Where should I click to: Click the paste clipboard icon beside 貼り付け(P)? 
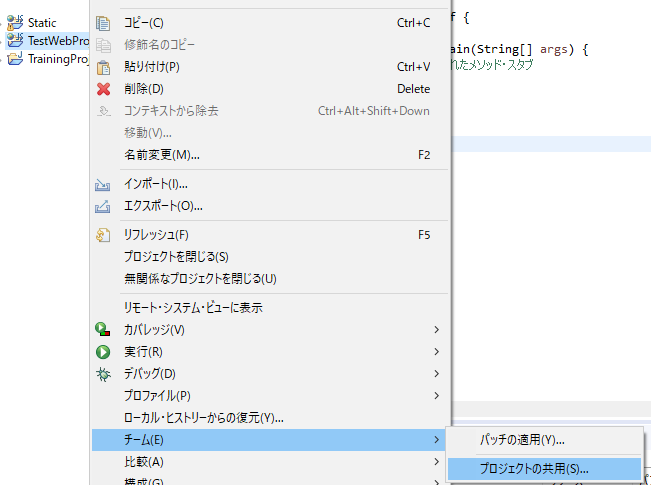coord(103,67)
